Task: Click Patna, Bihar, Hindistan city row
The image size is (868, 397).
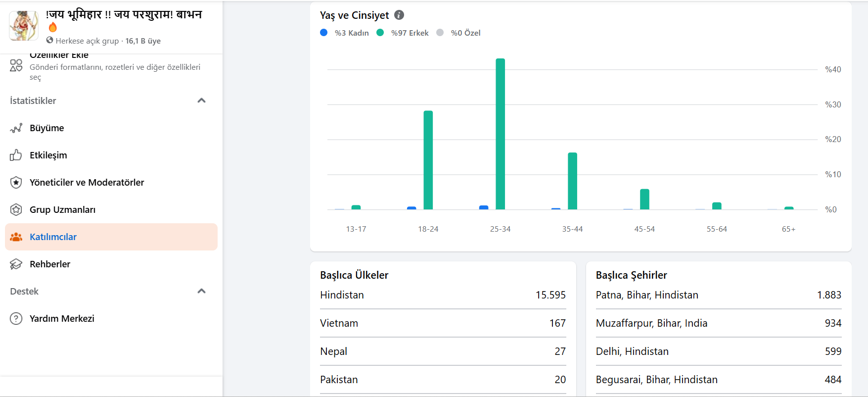Action: tap(719, 295)
